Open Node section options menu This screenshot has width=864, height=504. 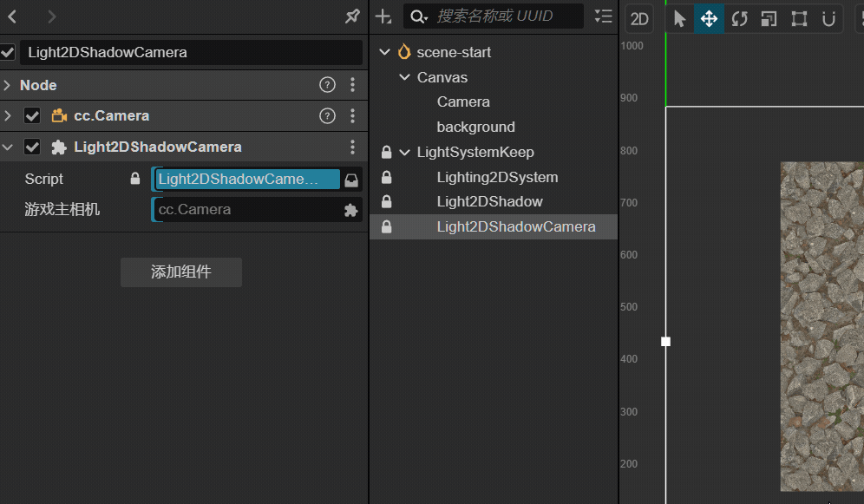(353, 85)
